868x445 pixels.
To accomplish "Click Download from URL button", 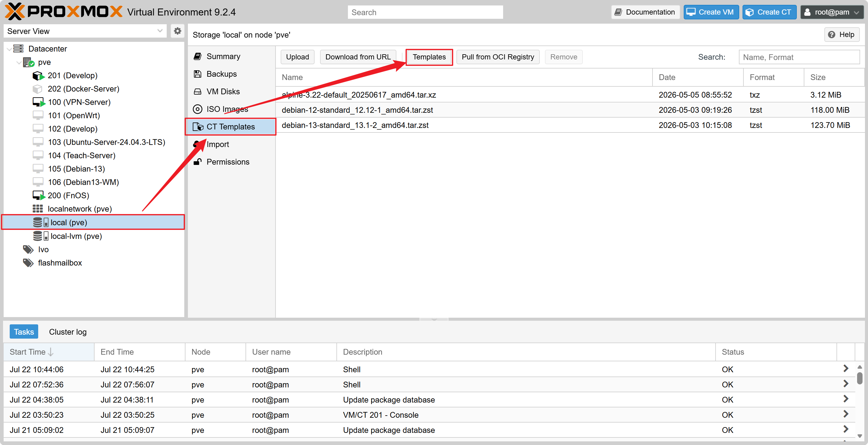I will pos(358,57).
